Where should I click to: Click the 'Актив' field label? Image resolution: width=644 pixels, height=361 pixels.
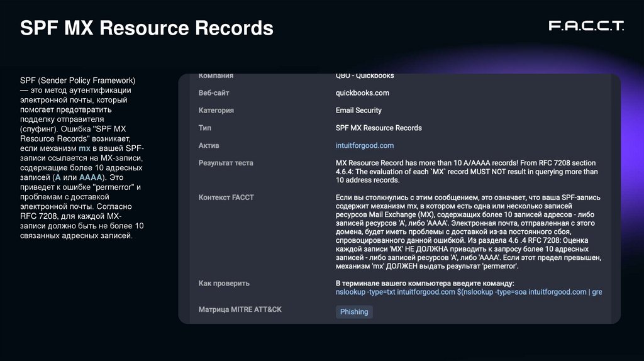209,145
